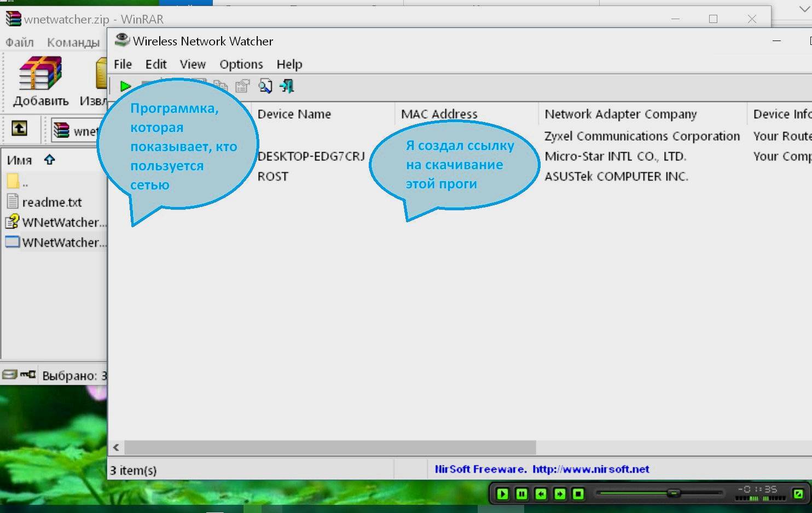Open the File menu in Wireless Network Watcher
Viewport: 812px width, 513px height.
click(123, 64)
